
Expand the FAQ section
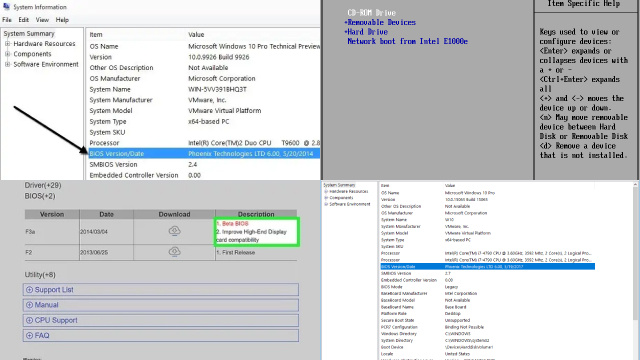(161, 336)
